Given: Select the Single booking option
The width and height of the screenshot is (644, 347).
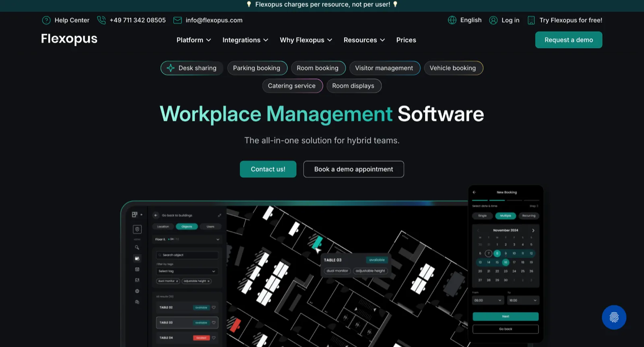Looking at the screenshot, I should (x=482, y=216).
